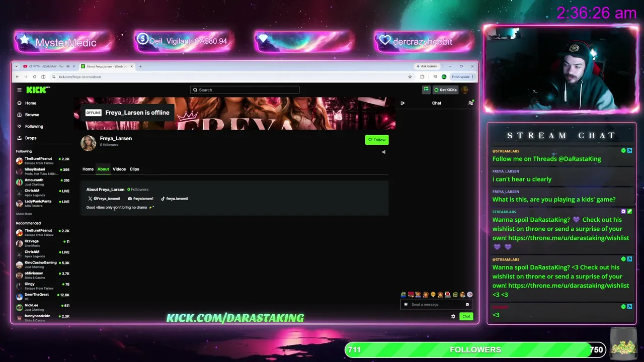
Task: Open NickLee channel in Recommended list
Action: click(x=43, y=307)
